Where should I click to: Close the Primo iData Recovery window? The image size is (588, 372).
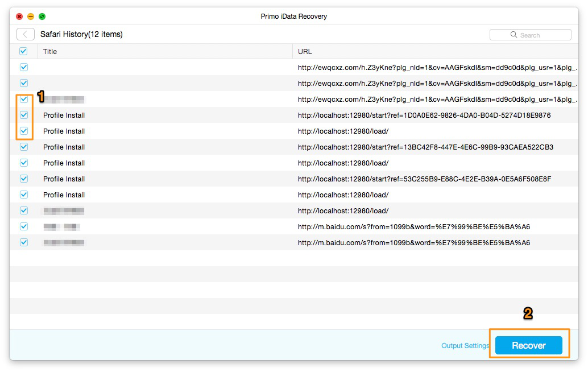coord(19,16)
